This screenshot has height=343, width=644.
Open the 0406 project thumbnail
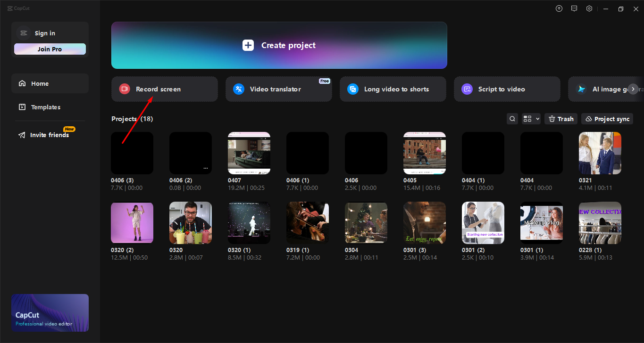[366, 153]
